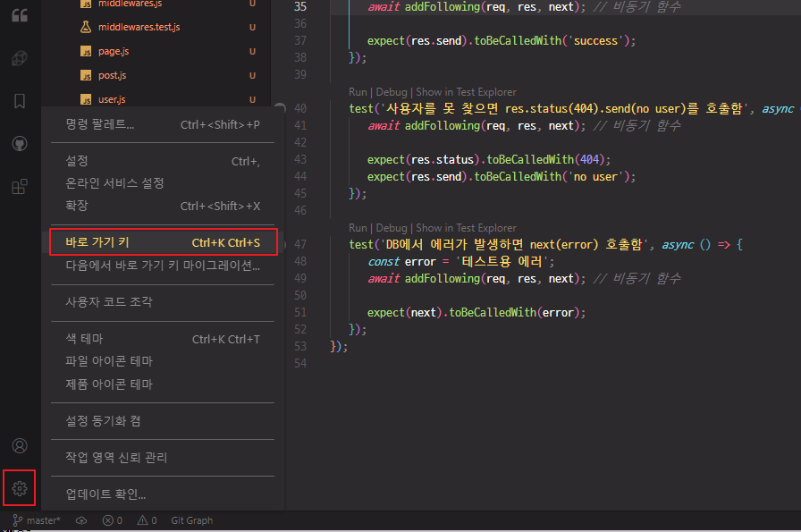Screen dimensions: 801x532
Task: Open user.js in the explorer
Action: pos(112,99)
